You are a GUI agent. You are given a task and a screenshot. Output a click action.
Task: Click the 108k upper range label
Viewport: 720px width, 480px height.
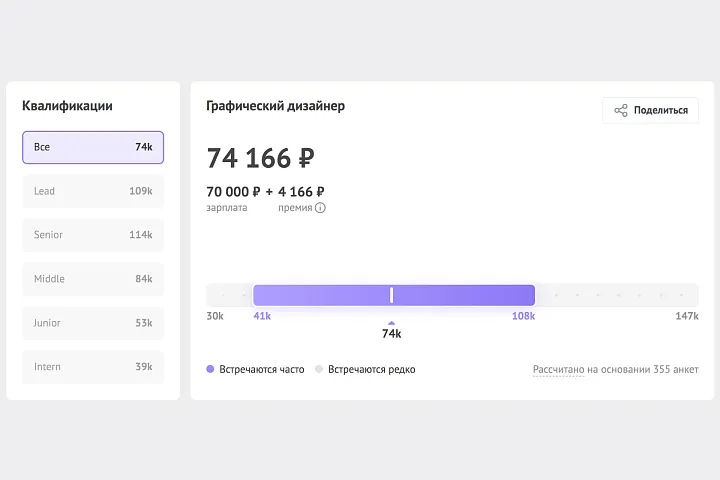524,316
